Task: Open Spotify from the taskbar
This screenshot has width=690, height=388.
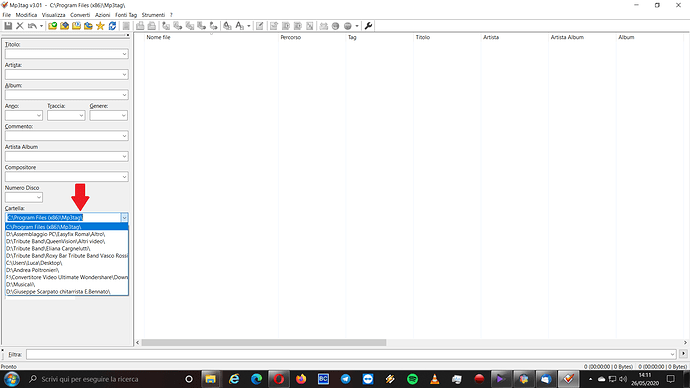Action: coord(412,379)
